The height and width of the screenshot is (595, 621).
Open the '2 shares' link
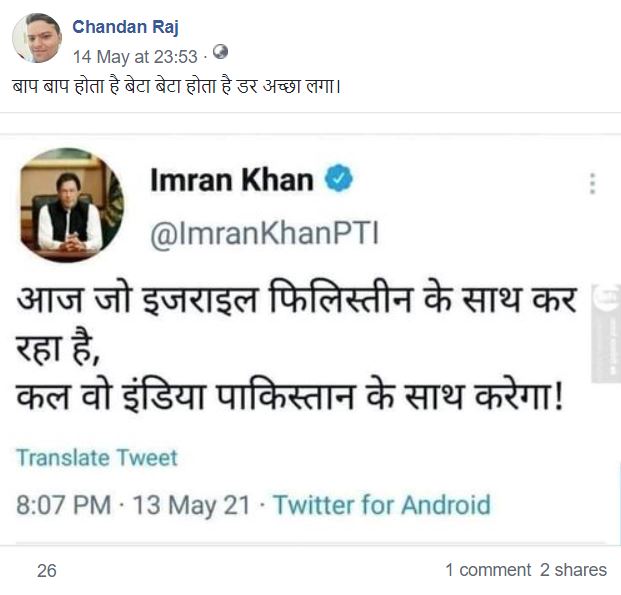click(x=573, y=570)
